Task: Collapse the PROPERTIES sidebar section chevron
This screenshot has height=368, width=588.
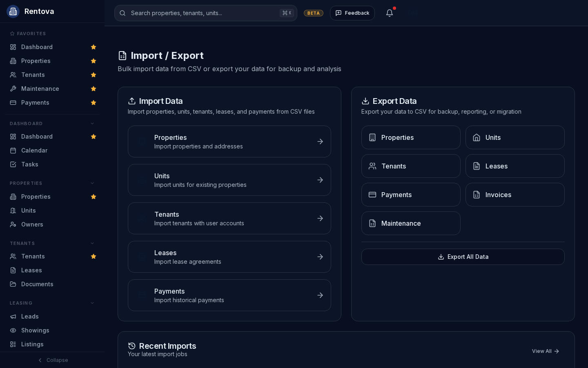Action: click(92, 183)
